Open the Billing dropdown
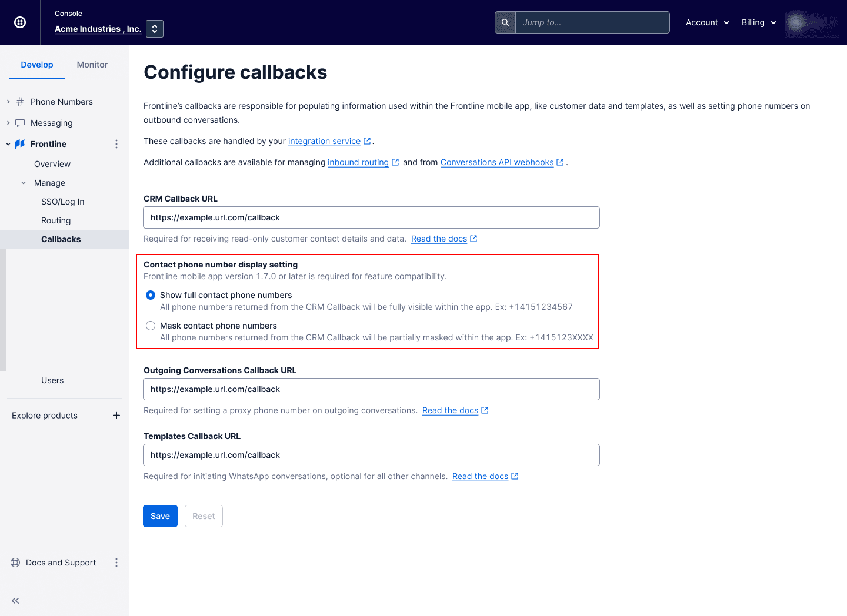The image size is (847, 616). point(758,22)
